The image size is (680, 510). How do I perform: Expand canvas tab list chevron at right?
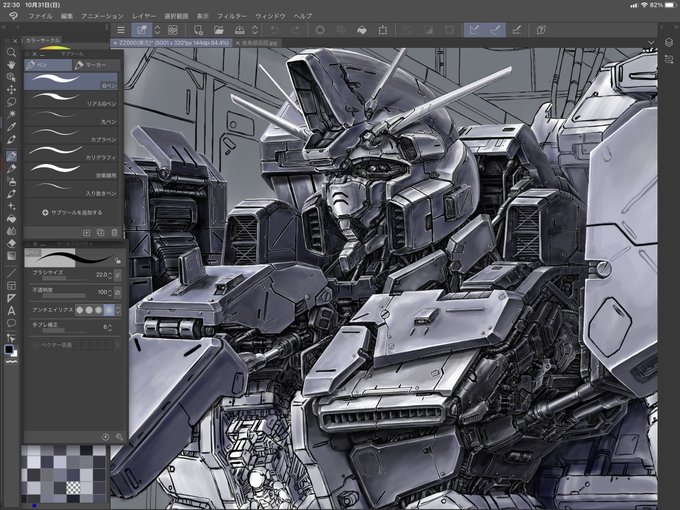(651, 42)
